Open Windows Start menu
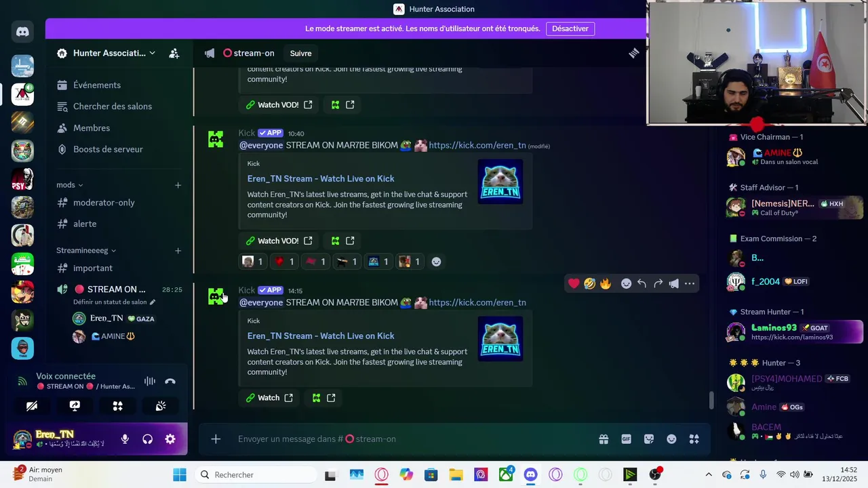The width and height of the screenshot is (868, 488). click(179, 474)
